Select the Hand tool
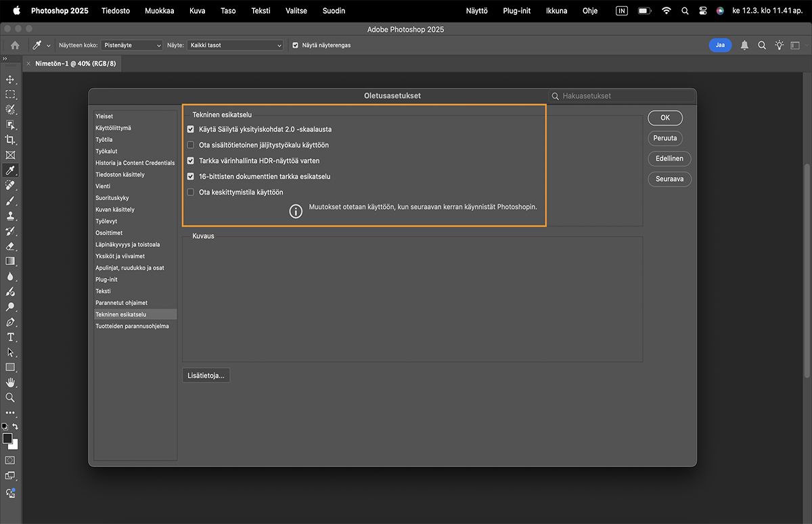This screenshot has height=524, width=812. tap(10, 383)
